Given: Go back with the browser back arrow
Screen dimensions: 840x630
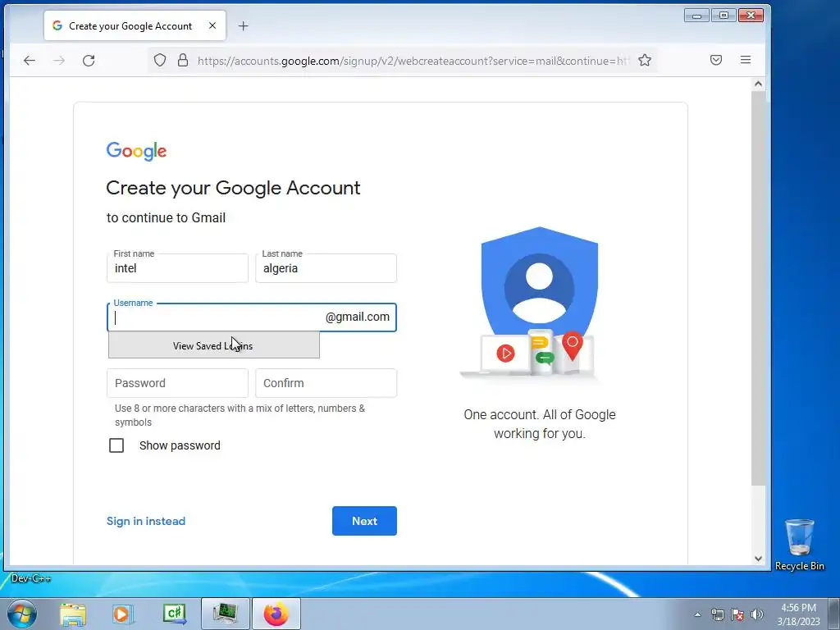Looking at the screenshot, I should [x=30, y=61].
